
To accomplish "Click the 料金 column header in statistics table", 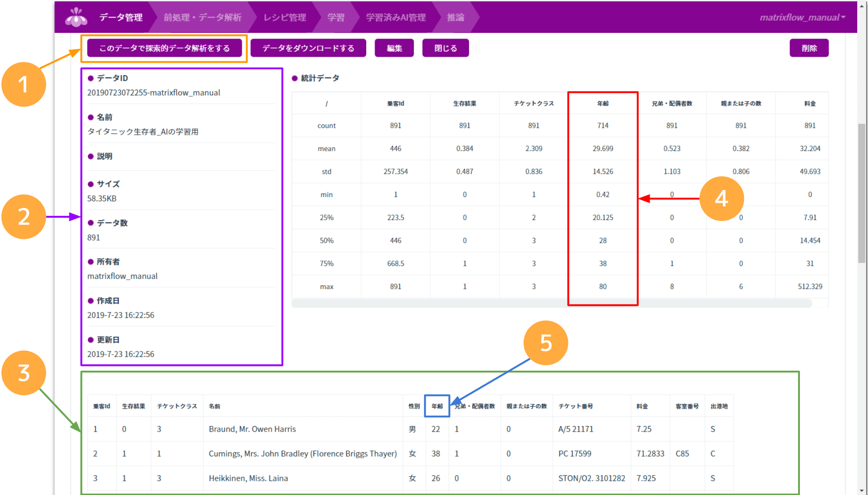I will tap(810, 103).
